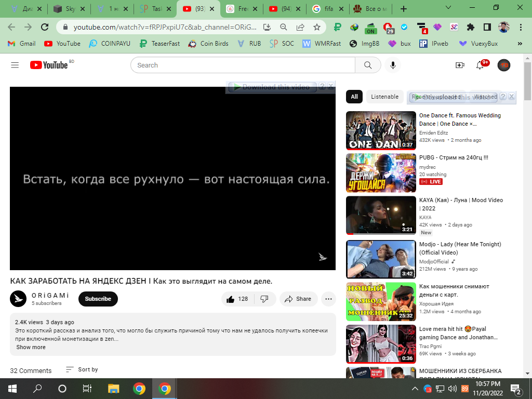532x399 pixels.
Task: Click the green ON extension icon
Action: pyautogui.click(x=371, y=28)
